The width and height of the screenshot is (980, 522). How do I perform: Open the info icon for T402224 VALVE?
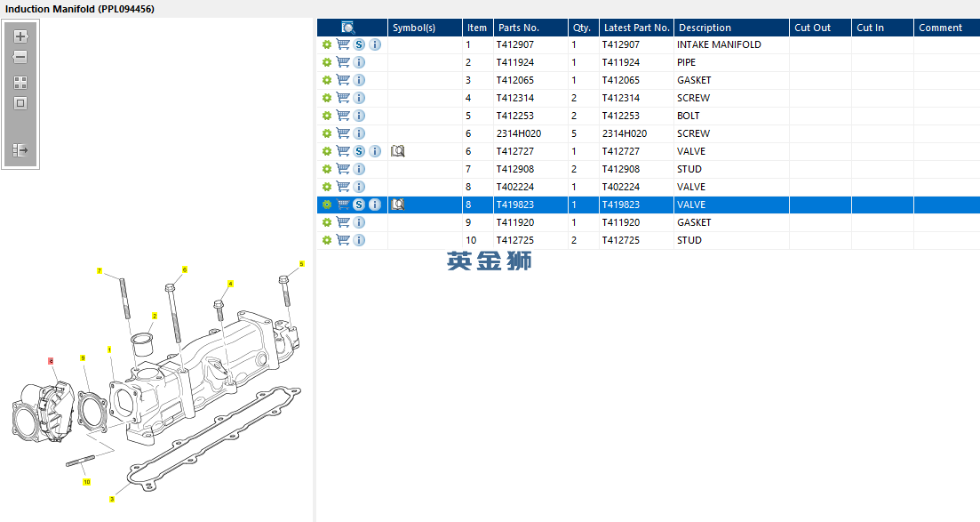359,187
